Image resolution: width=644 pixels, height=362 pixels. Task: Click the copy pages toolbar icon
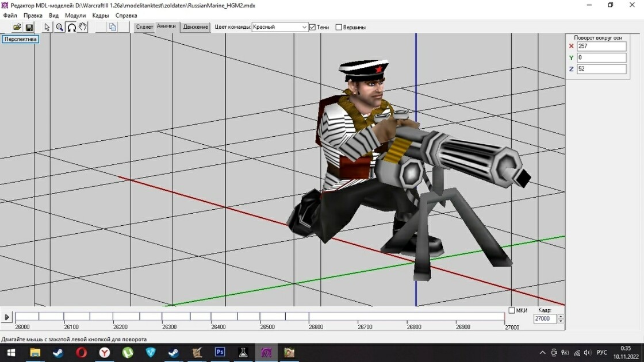[x=113, y=27]
